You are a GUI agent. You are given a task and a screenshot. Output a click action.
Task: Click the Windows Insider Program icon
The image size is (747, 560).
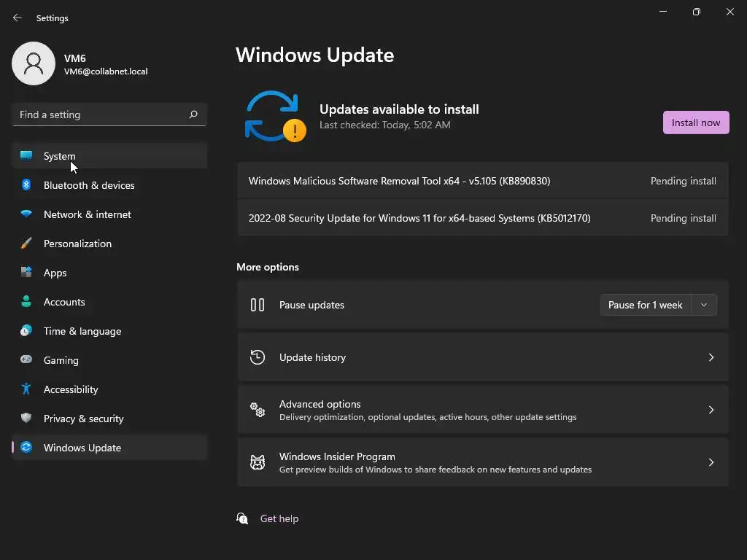click(x=258, y=462)
